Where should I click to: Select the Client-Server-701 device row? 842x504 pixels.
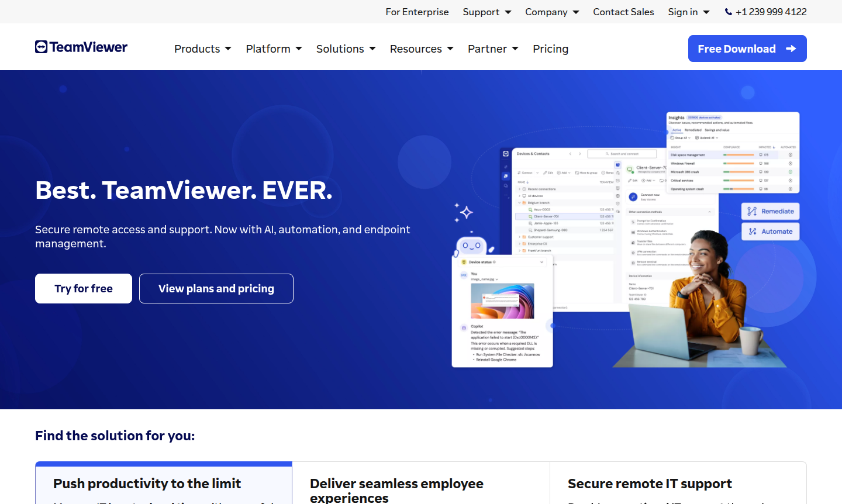click(x=547, y=216)
